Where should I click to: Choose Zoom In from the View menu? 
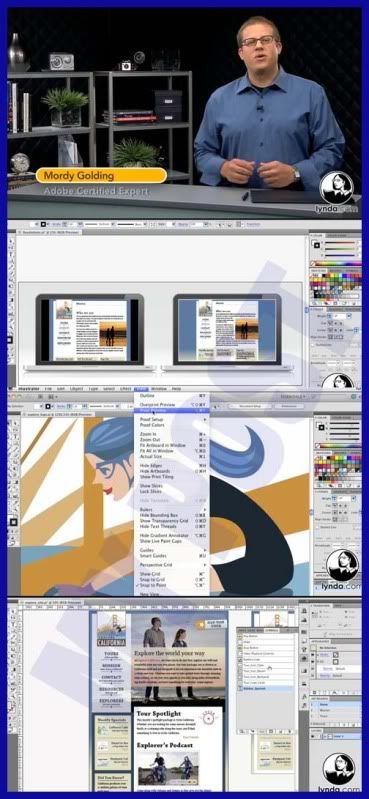tap(172, 434)
